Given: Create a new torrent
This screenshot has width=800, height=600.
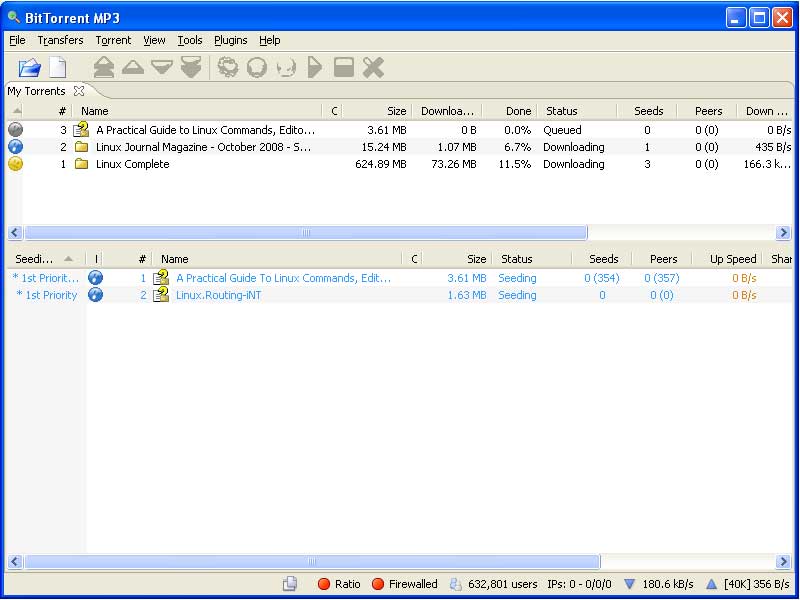Looking at the screenshot, I should (57, 67).
